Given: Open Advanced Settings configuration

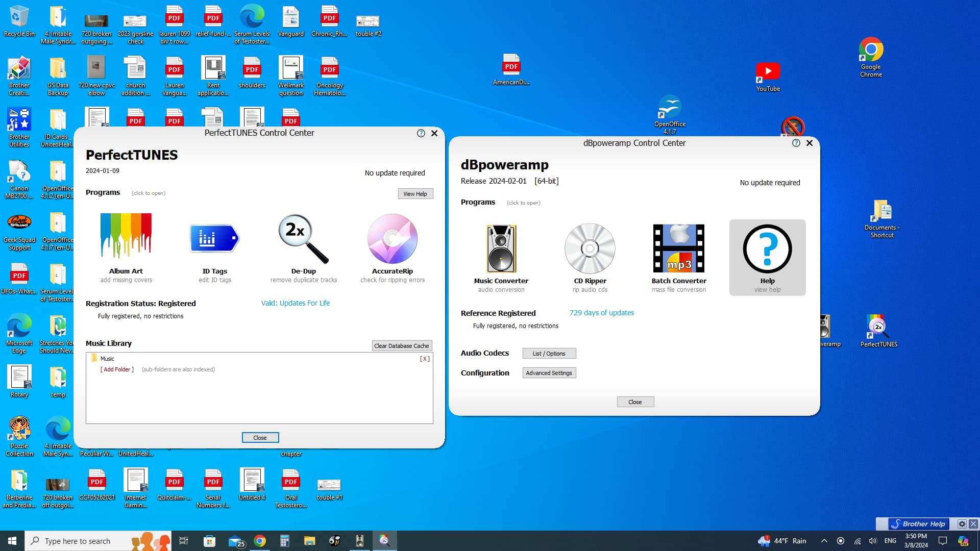Looking at the screenshot, I should (549, 373).
